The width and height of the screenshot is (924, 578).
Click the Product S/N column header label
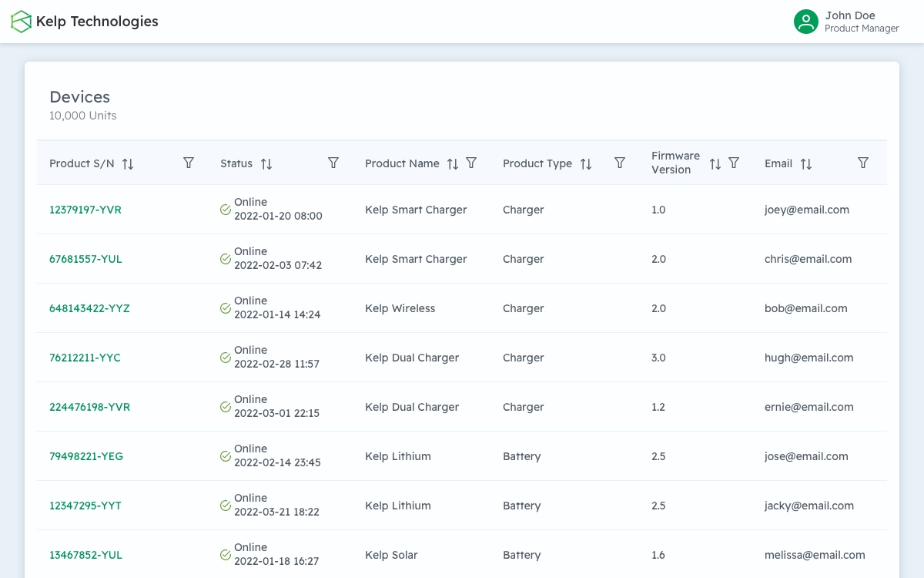(82, 163)
